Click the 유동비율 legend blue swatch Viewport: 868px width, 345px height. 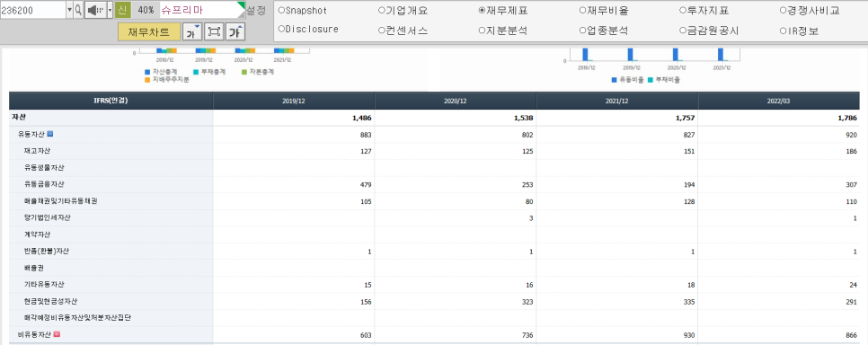614,80
